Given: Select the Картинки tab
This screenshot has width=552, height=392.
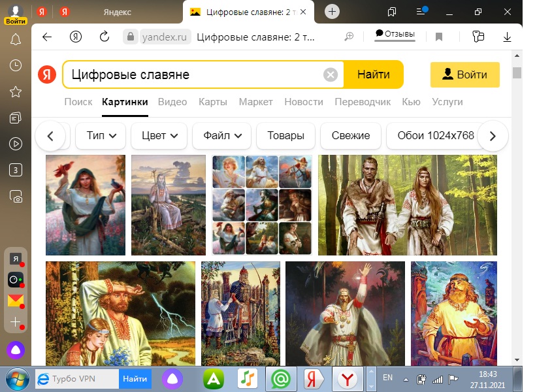Looking at the screenshot, I should tap(125, 102).
